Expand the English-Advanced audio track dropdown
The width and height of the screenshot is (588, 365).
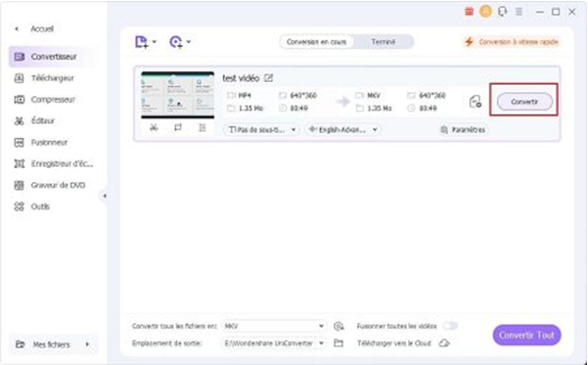[x=342, y=130]
